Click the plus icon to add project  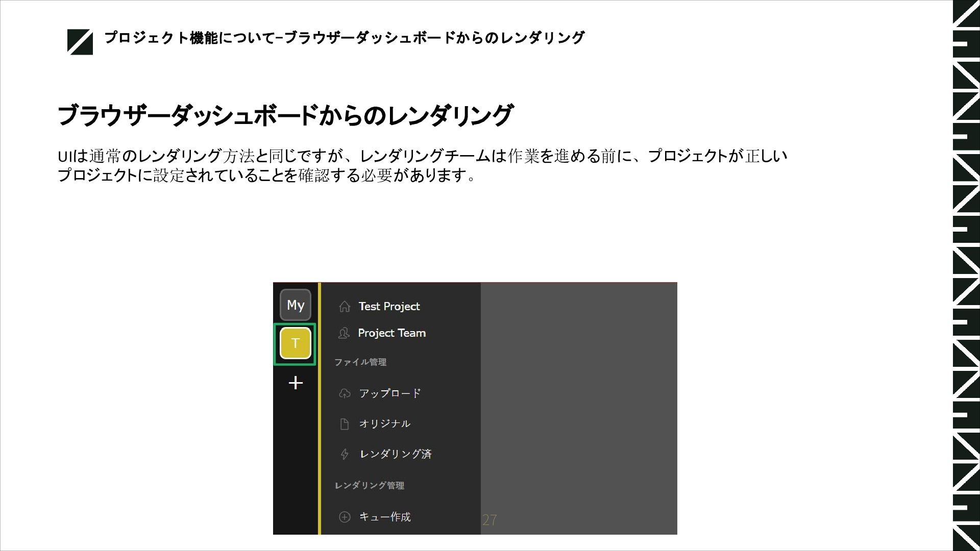[x=296, y=383]
